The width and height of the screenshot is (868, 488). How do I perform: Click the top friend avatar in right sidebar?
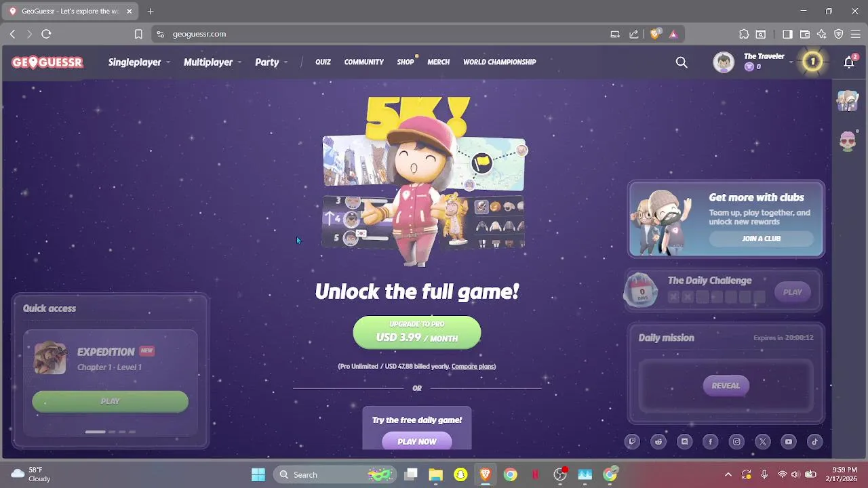coord(848,101)
